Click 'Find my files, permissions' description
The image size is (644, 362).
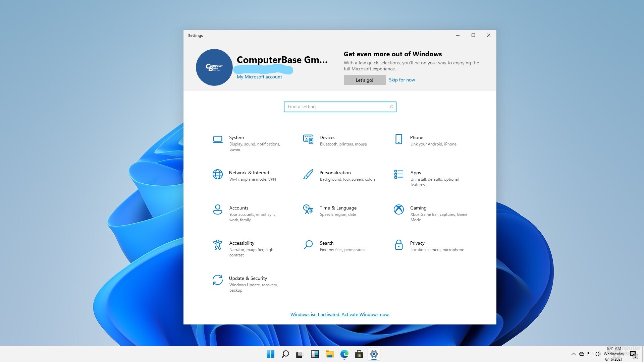click(342, 250)
